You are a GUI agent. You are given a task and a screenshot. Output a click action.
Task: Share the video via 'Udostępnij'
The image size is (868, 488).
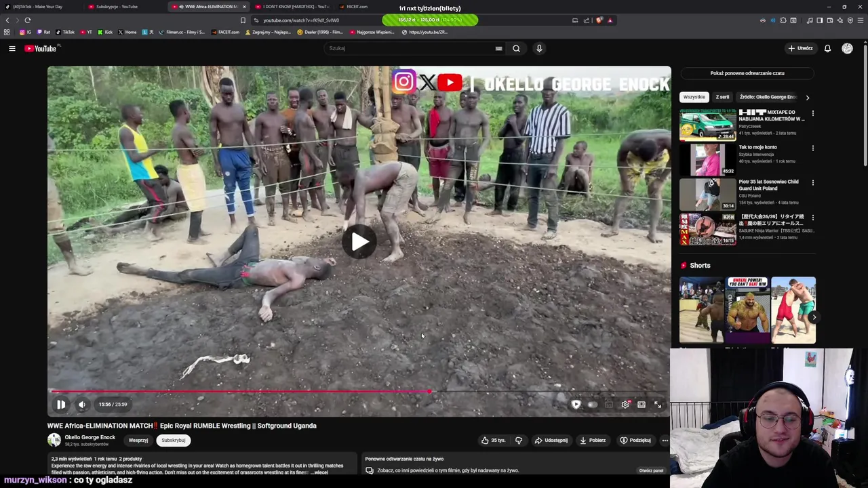[x=551, y=441]
